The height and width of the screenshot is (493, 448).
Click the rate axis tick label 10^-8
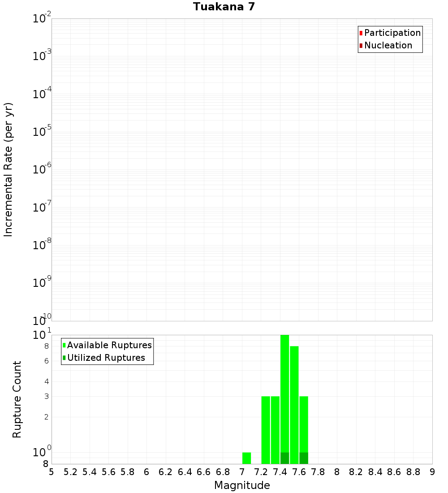tap(42, 244)
